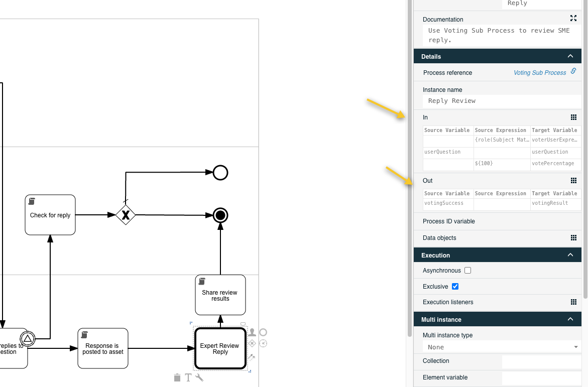Screen dimensions: 588x387
Task: Edit the Documentation text area
Action: [x=502, y=35]
